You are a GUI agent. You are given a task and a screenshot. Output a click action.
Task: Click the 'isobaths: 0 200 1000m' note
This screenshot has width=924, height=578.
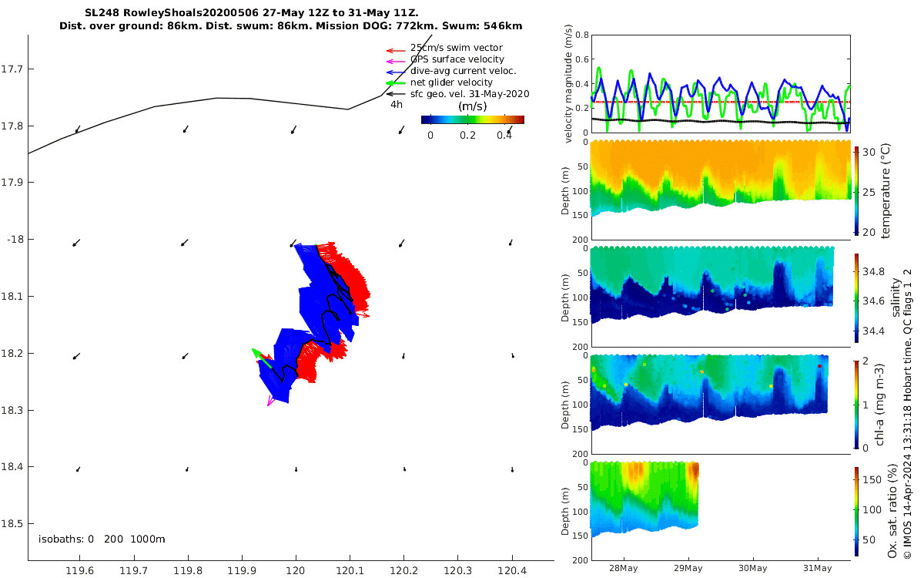click(x=102, y=539)
